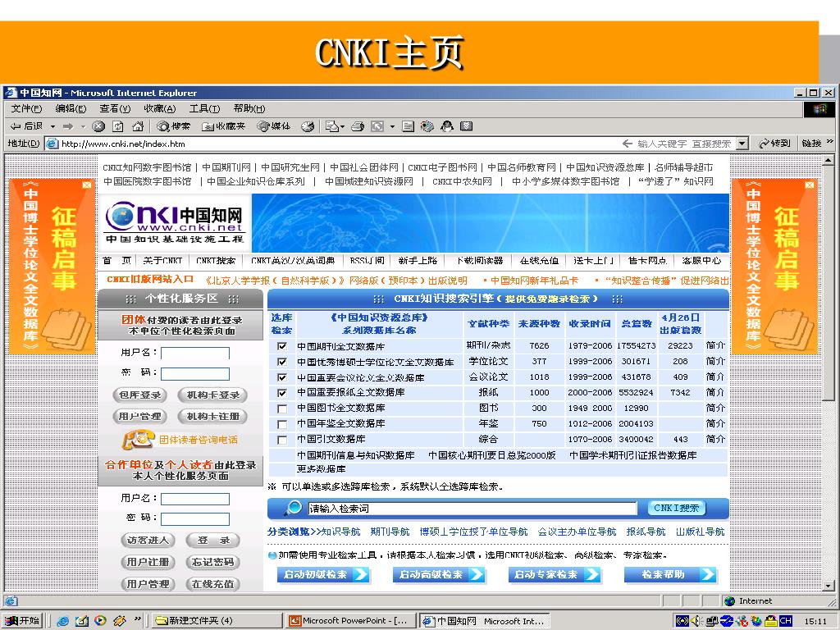Uncheck 中国优秀博硕士学位论文全文数据库 checkbox
This screenshot has height=630, width=840.
pyautogui.click(x=282, y=362)
